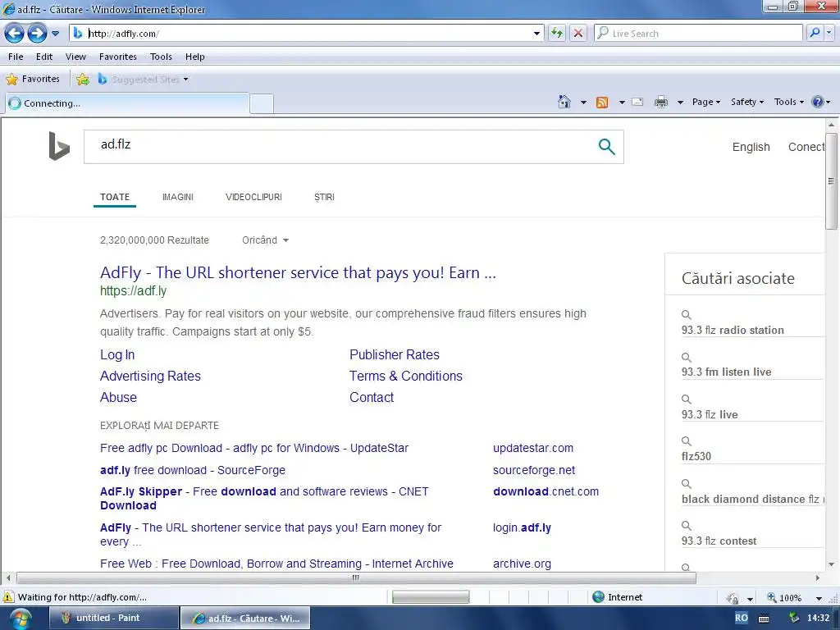Expand the address bar URL history dropdown
The height and width of the screenshot is (630, 840).
coord(536,33)
